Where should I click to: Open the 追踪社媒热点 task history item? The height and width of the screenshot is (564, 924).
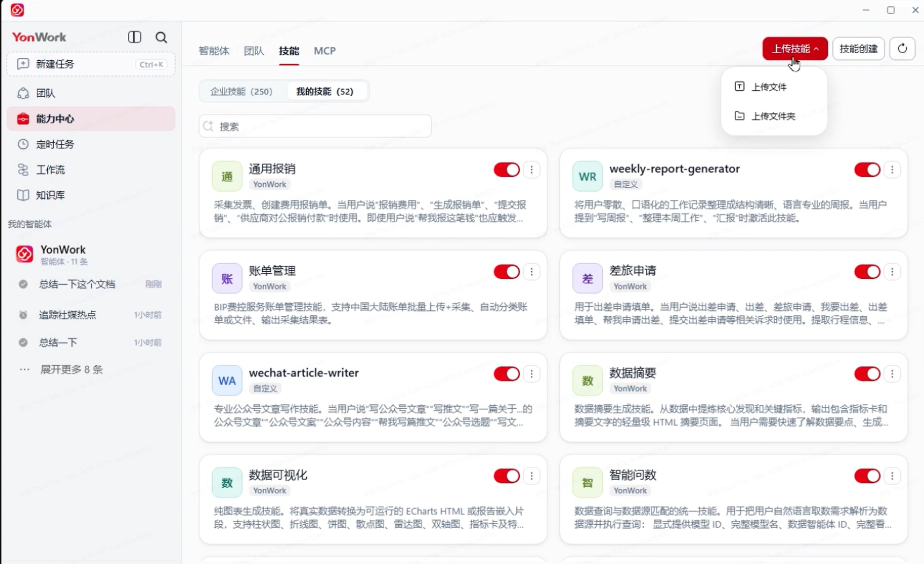[x=90, y=315]
